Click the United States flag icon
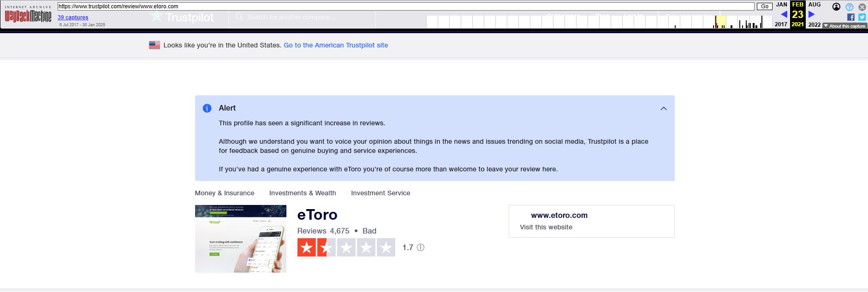This screenshot has width=868, height=292. pos(155,45)
